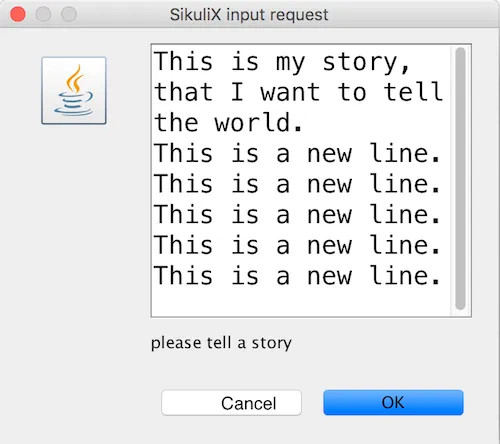This screenshot has width=500, height=444.
Task: Dismiss the dialog with the Cancel button
Action: pos(232,403)
